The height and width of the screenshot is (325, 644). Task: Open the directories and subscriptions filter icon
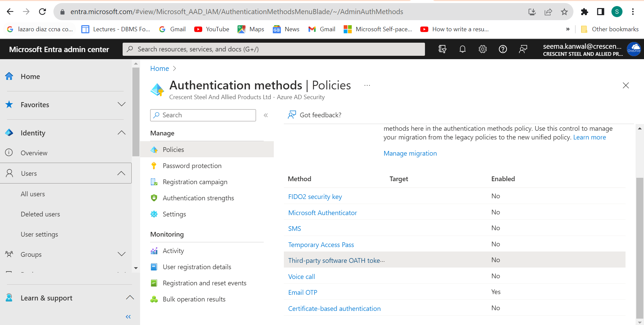442,49
